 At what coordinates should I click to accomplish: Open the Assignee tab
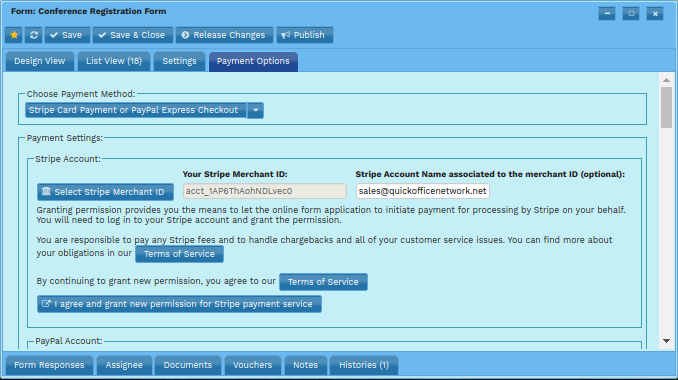point(124,365)
